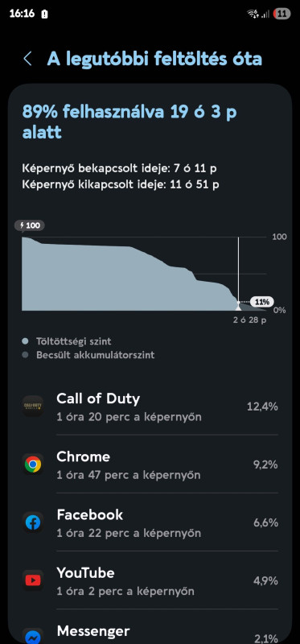Open Chrome battery usage entry
Viewport: 300px width, 644px height.
(150, 464)
